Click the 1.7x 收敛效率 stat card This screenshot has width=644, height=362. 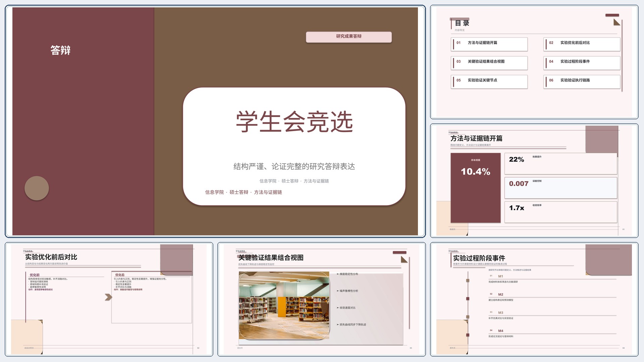pyautogui.click(x=561, y=212)
